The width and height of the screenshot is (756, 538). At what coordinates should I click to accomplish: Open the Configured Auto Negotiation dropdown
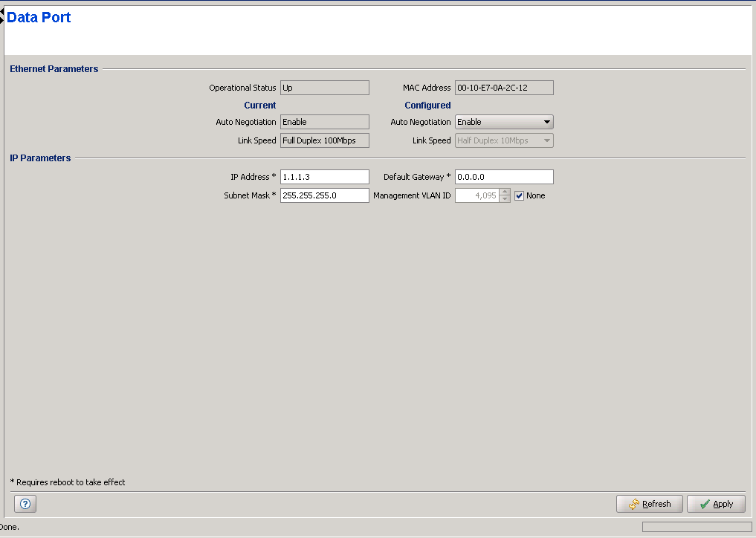click(504, 122)
